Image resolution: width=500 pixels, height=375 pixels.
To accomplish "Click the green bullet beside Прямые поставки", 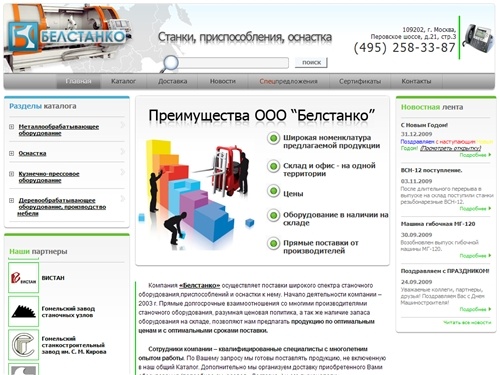I will point(273,243).
